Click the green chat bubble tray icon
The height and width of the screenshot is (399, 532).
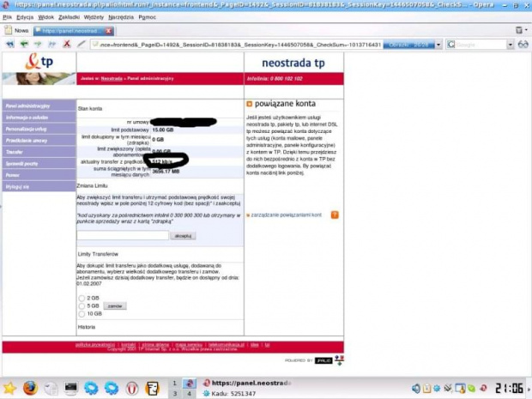pyautogui.click(x=472, y=388)
